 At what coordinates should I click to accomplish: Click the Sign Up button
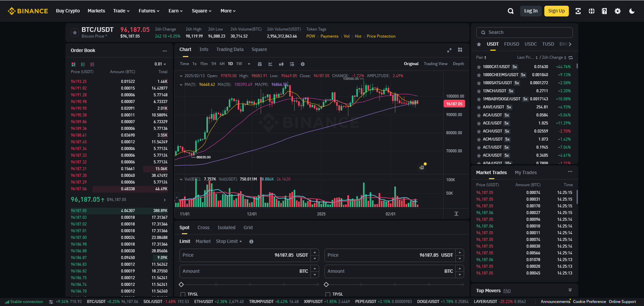point(556,11)
